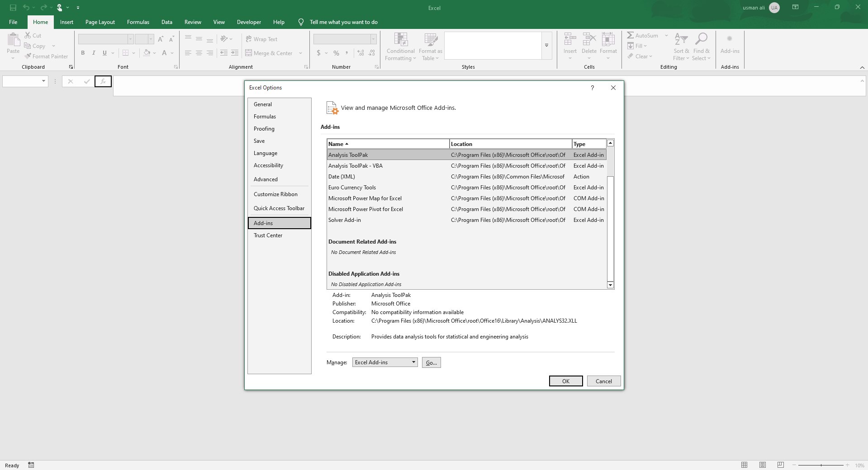Switch to the Page Layout ribbon tab

pyautogui.click(x=100, y=22)
